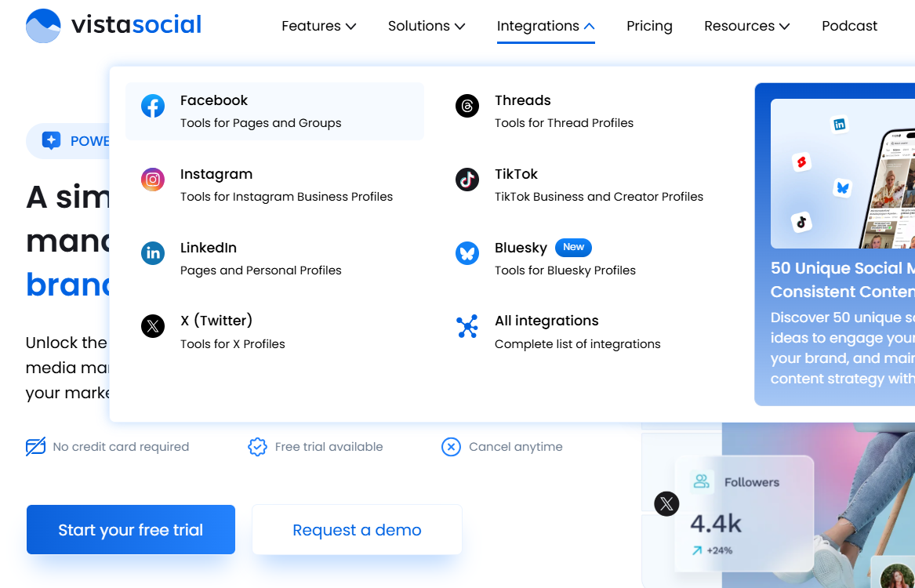Click the Bluesky butterfly icon
Image resolution: width=915 pixels, height=588 pixels.
click(467, 253)
